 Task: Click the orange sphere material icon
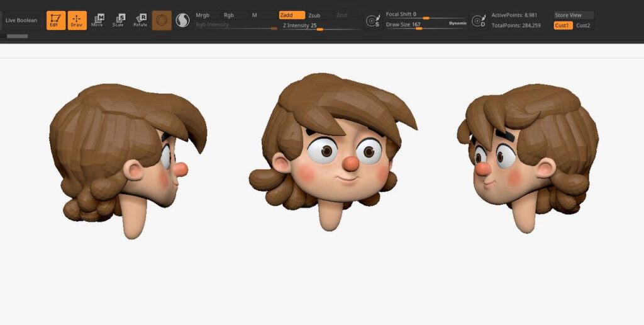(162, 20)
